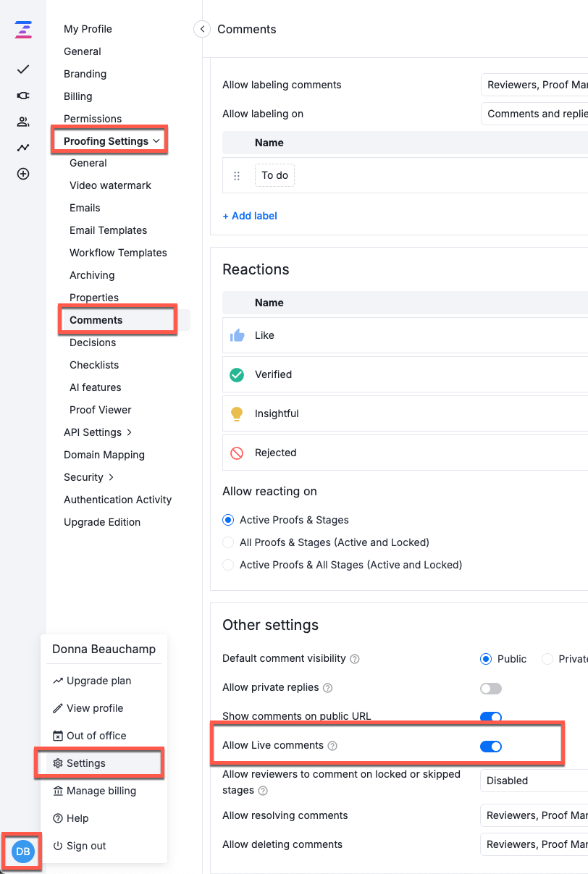Click the gear icon beside Settings

pyautogui.click(x=58, y=763)
